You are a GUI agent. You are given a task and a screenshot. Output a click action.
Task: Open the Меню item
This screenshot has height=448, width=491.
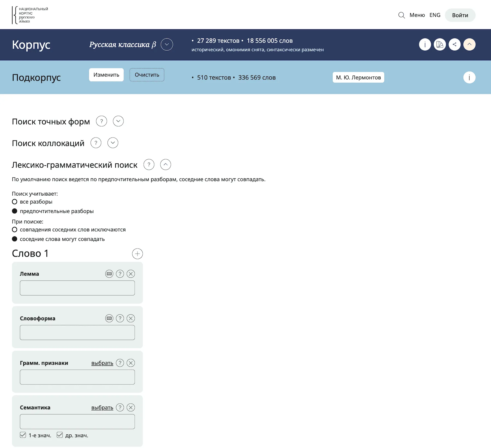[417, 15]
